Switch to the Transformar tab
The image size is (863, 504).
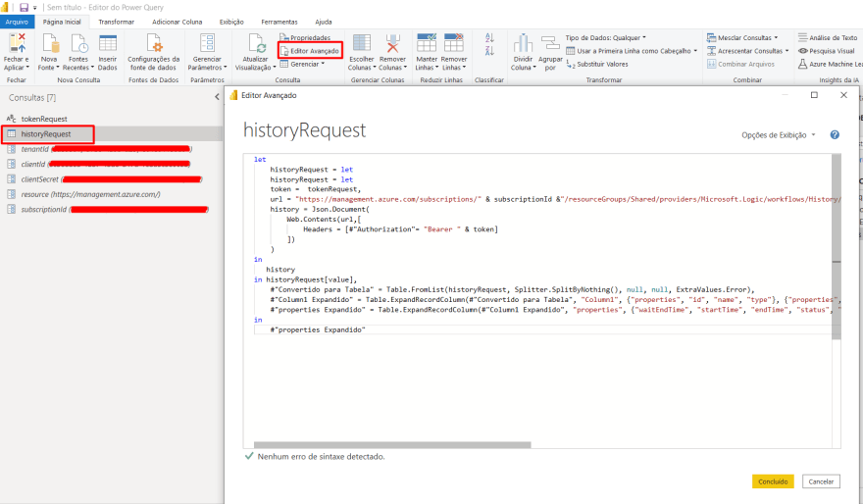(x=117, y=21)
